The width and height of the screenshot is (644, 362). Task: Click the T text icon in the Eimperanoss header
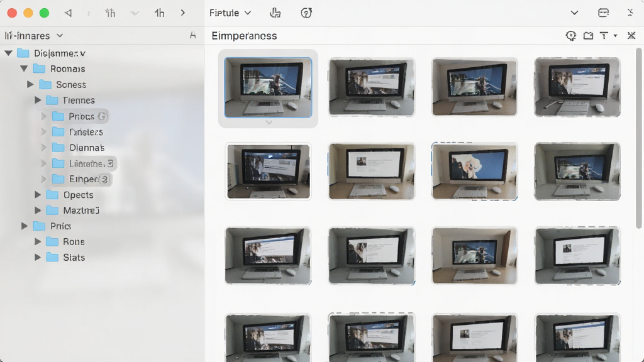tap(604, 36)
